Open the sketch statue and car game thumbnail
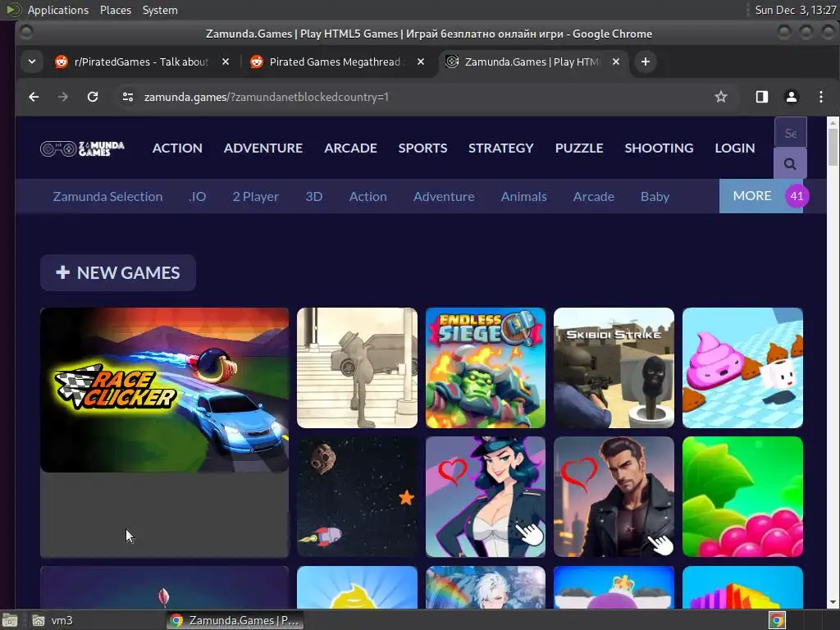 (x=357, y=367)
